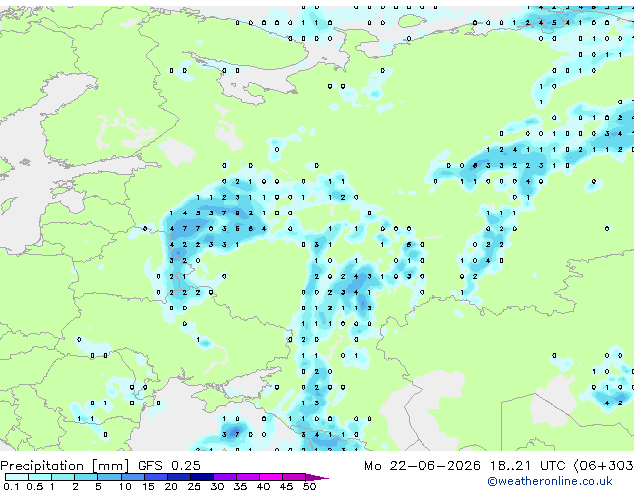Click the "(06+303" forecast run text

pos(604,466)
